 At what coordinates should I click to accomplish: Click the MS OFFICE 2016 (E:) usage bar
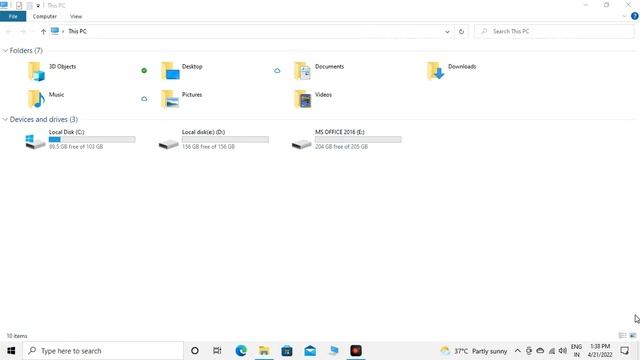click(358, 140)
